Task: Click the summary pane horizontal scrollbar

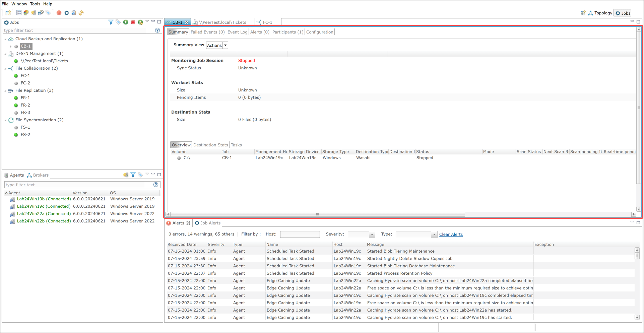Action: (x=317, y=214)
